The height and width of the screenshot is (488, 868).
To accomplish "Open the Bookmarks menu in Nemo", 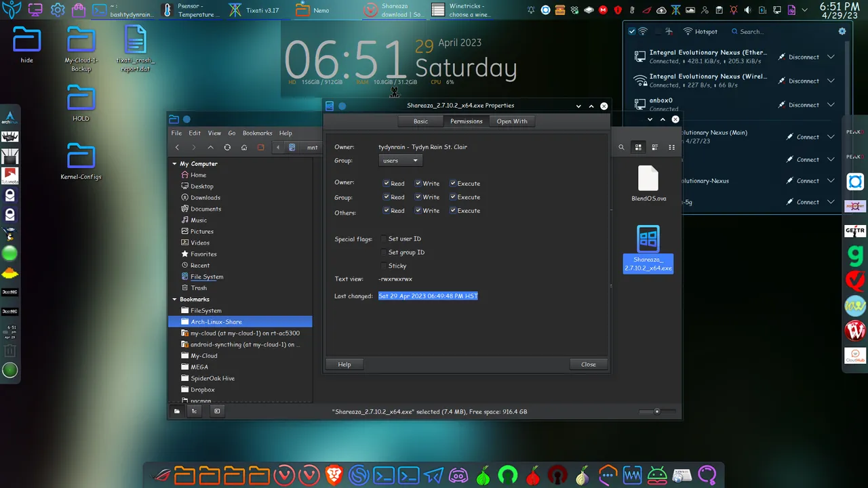I will coord(258,133).
